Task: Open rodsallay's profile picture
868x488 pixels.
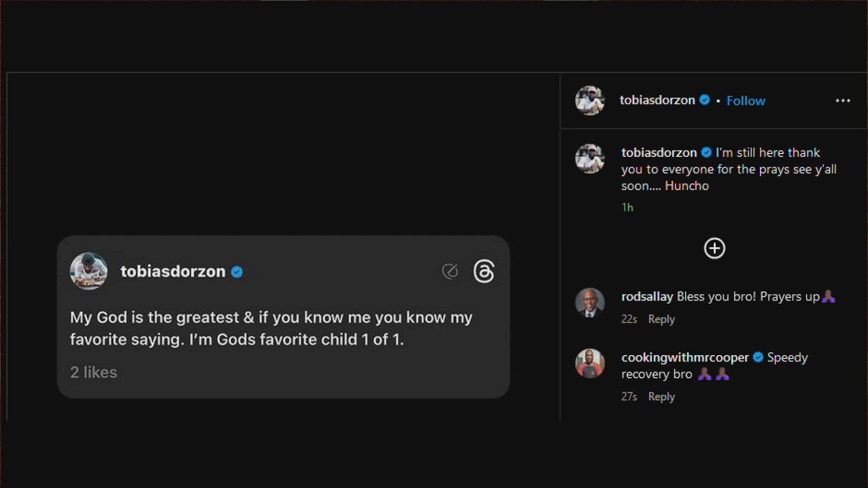Action: (x=590, y=302)
